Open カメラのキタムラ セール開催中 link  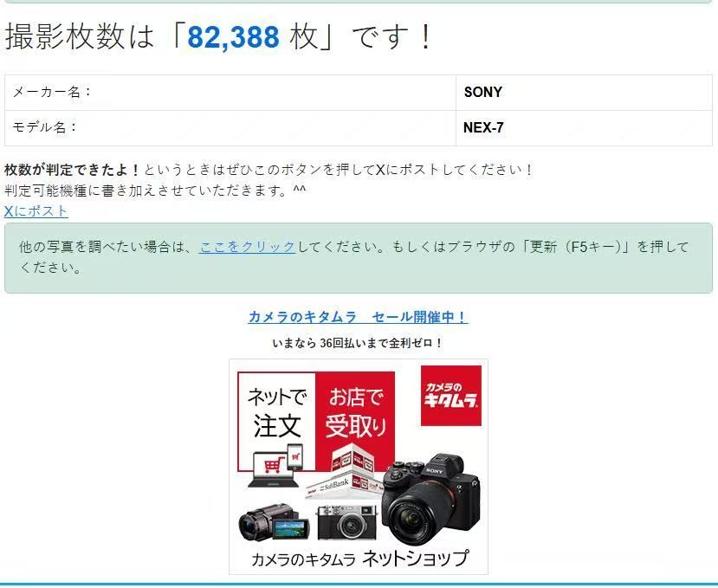[358, 317]
